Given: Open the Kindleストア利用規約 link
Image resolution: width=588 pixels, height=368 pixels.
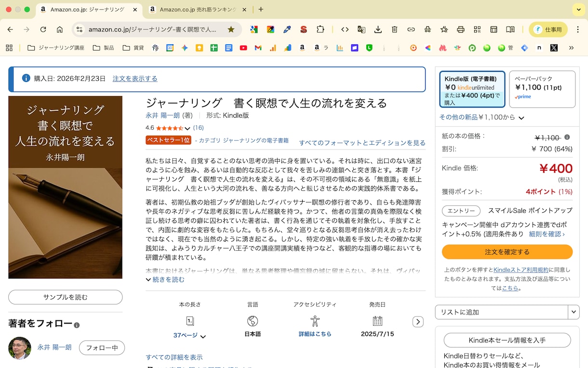Looking at the screenshot, I should 521,270.
